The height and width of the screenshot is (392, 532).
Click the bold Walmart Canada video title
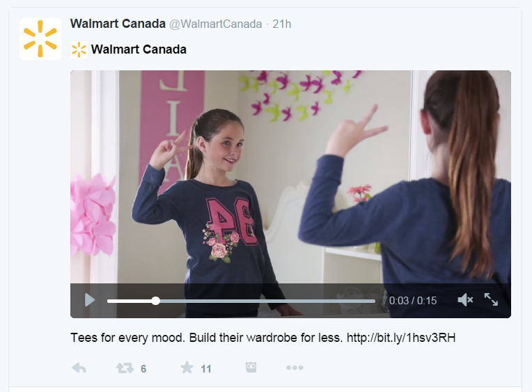[x=139, y=49]
